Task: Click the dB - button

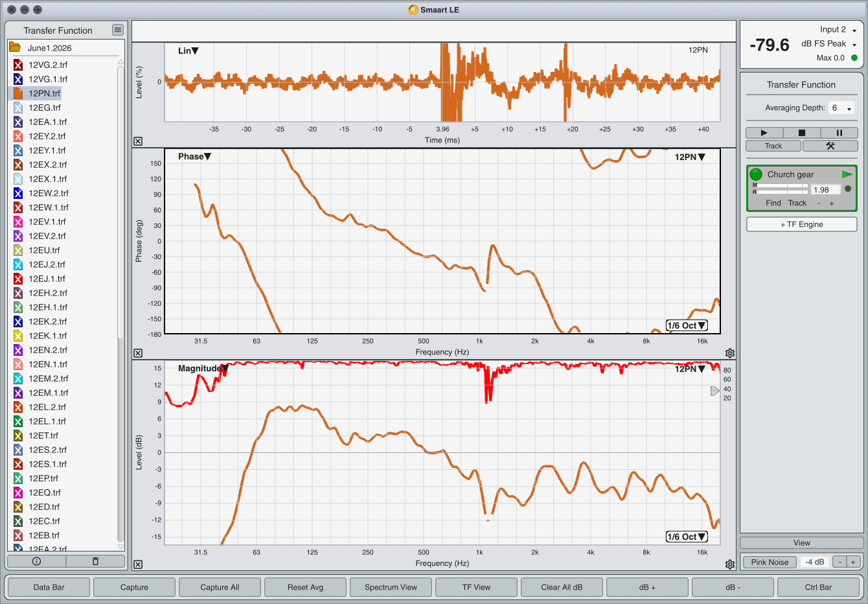Action: 733,587
